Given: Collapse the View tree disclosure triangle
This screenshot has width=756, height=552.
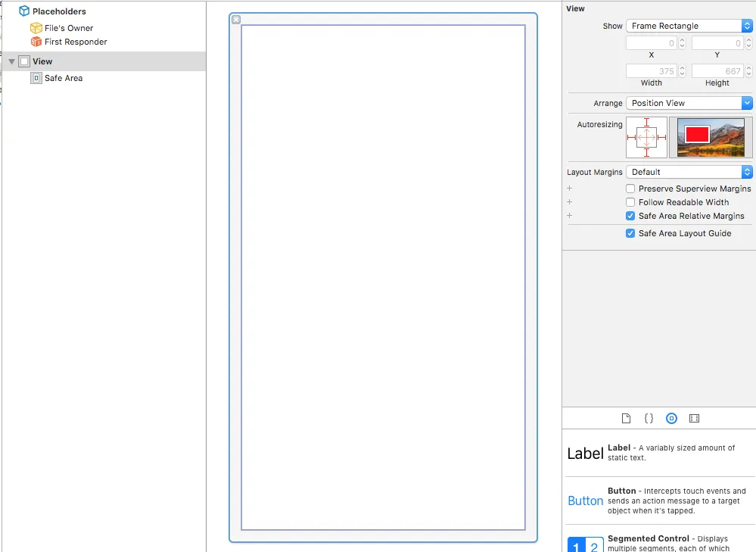Looking at the screenshot, I should pyautogui.click(x=11, y=62).
